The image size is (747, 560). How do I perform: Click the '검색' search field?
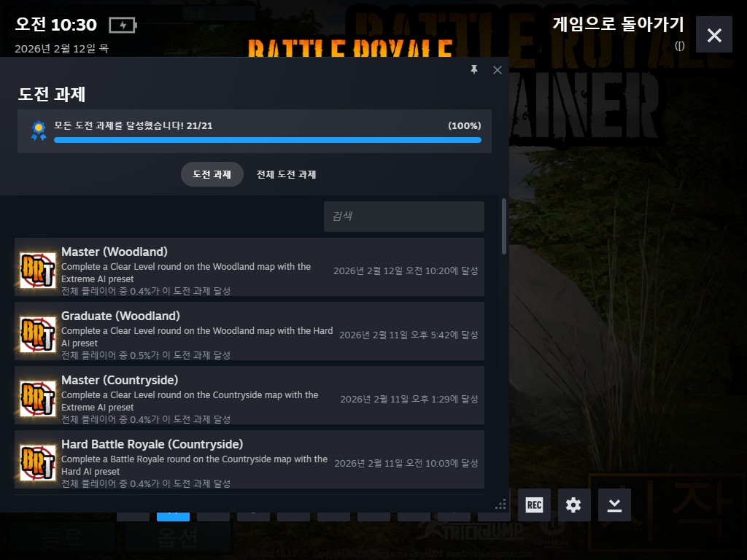point(404,216)
